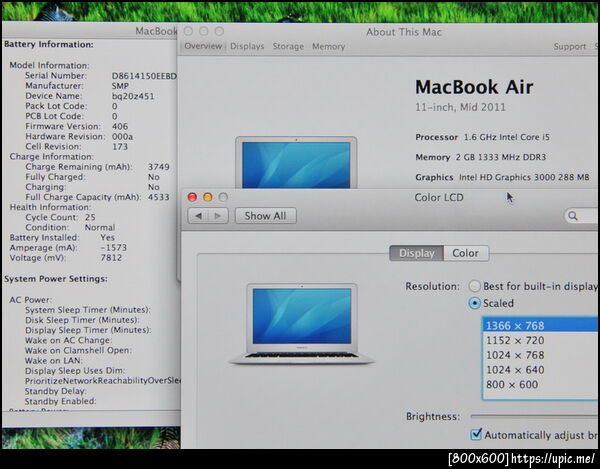The width and height of the screenshot is (600, 469).
Task: Click the Brightness slider track
Action: point(535,416)
